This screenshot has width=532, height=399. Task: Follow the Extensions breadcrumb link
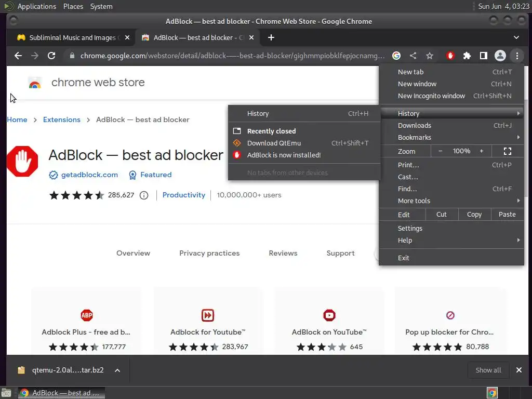point(61,120)
